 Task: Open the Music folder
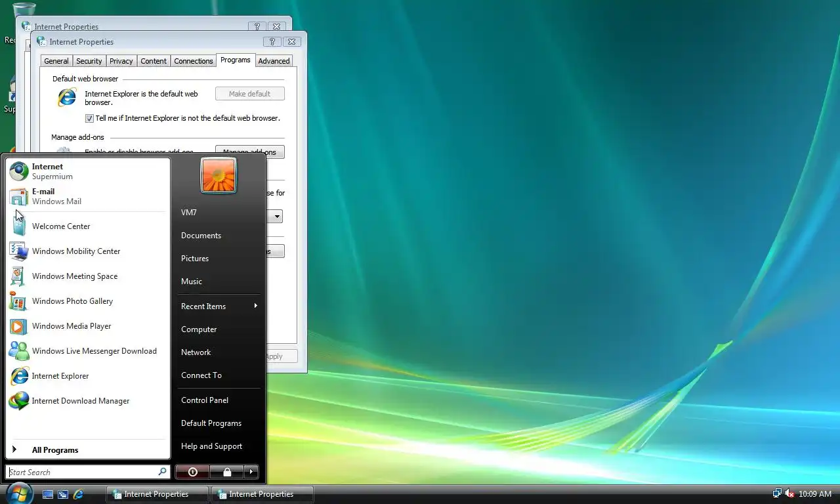219,282
